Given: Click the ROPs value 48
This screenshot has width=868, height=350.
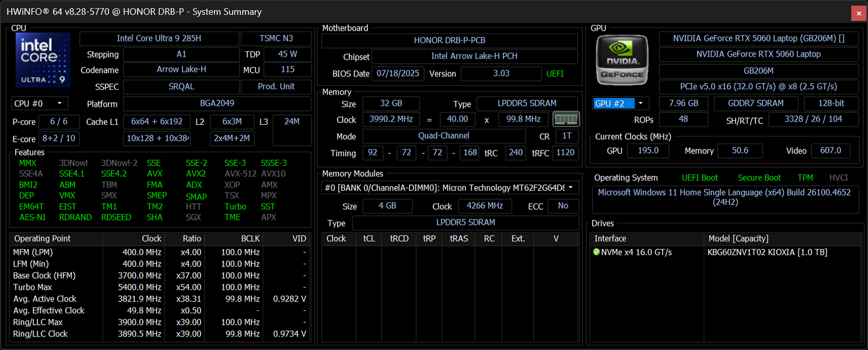Looking at the screenshot, I should coord(684,120).
